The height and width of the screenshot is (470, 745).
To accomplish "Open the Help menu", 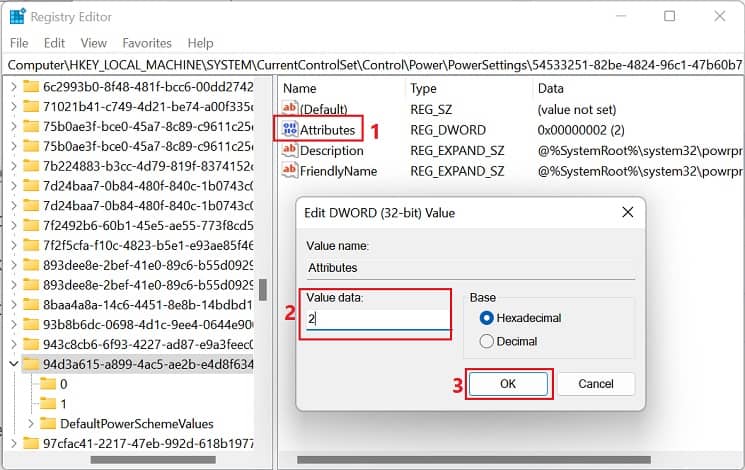I will point(200,43).
